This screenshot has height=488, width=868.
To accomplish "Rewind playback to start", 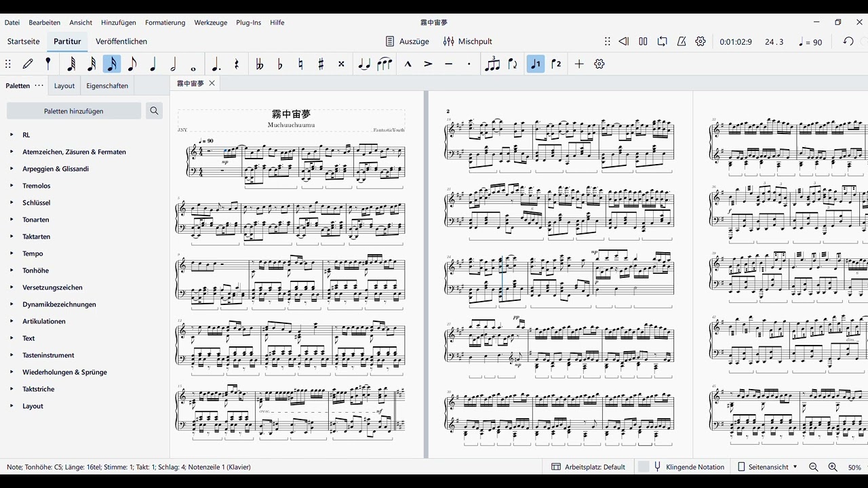I will (x=624, y=41).
